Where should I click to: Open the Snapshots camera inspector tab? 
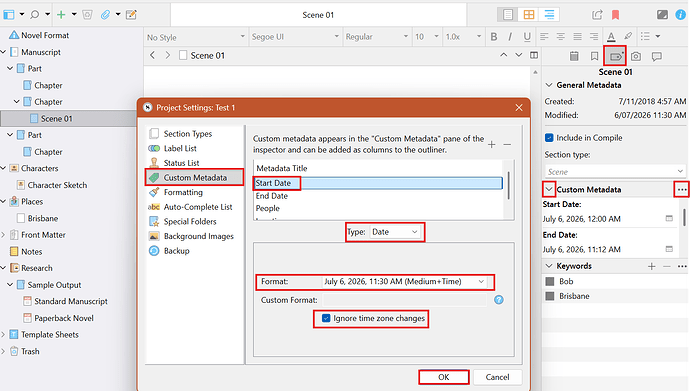pos(636,56)
